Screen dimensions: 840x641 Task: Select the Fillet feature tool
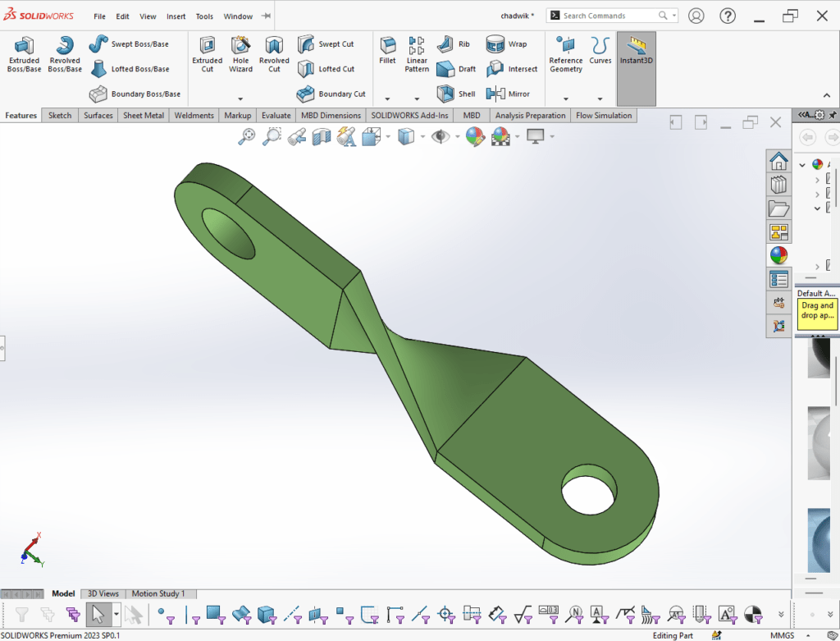[387, 51]
